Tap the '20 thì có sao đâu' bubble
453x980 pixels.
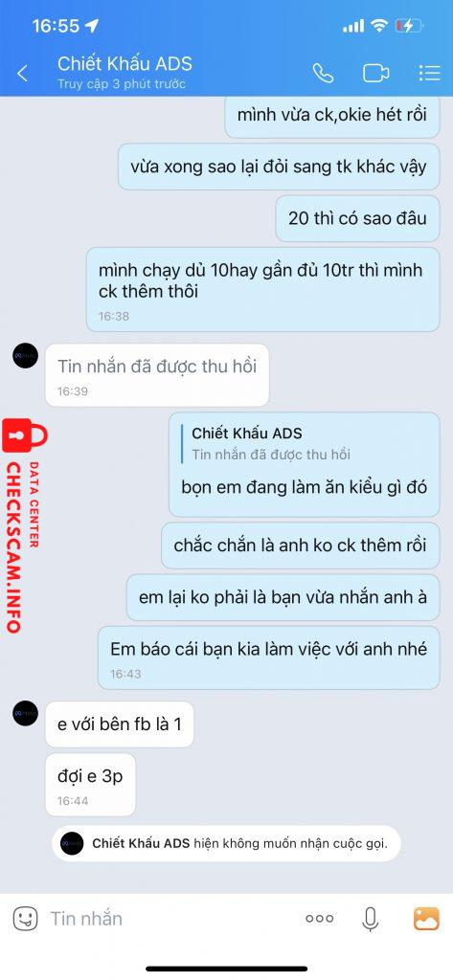click(x=358, y=218)
